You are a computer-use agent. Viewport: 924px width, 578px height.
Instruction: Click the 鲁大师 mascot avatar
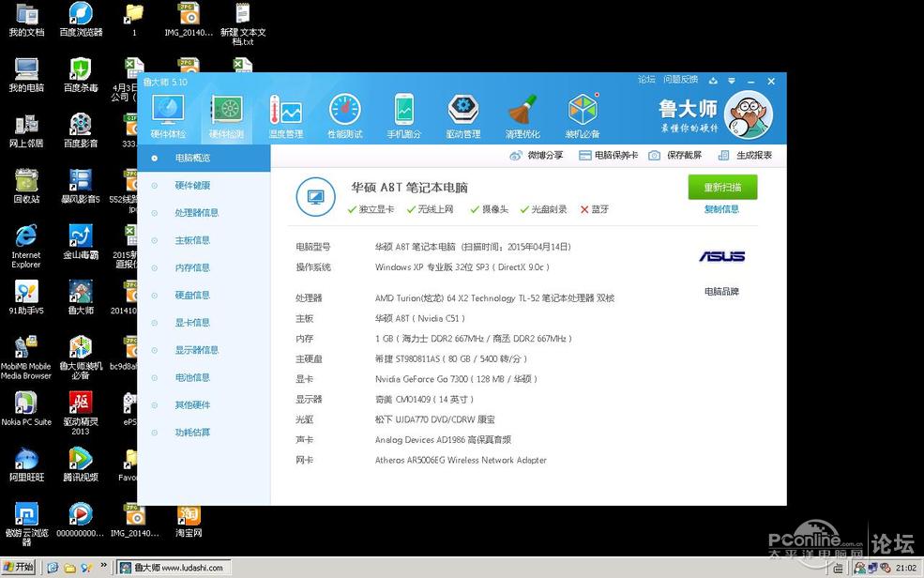coord(749,114)
